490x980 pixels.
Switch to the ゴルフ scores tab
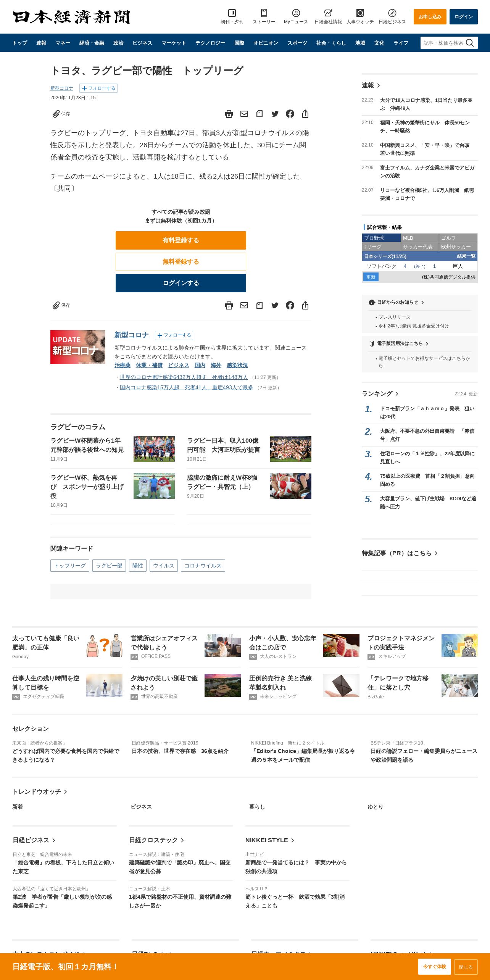click(458, 238)
